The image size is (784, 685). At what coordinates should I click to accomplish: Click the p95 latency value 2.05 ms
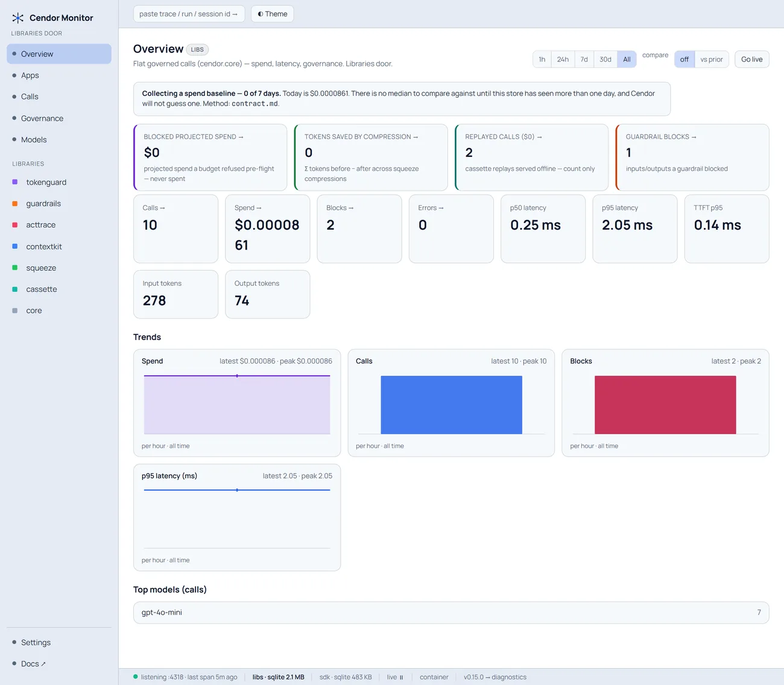(627, 225)
